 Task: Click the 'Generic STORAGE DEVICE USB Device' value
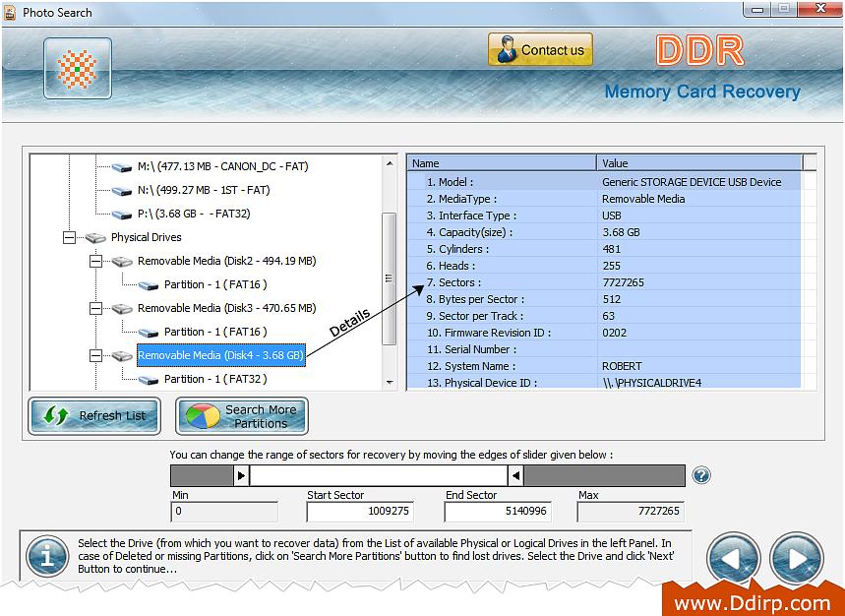click(692, 182)
